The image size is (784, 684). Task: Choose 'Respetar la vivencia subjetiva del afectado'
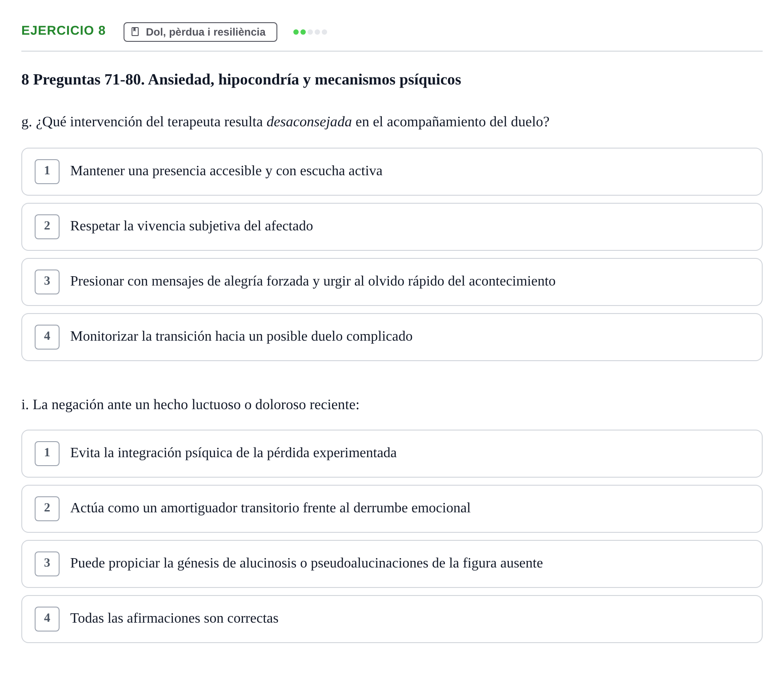point(392,227)
